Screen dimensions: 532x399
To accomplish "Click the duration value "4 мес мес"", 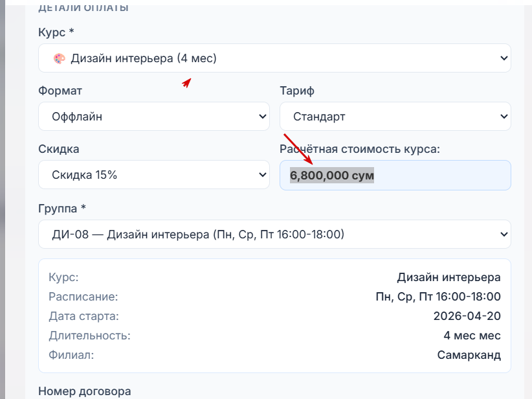I will (x=472, y=336).
